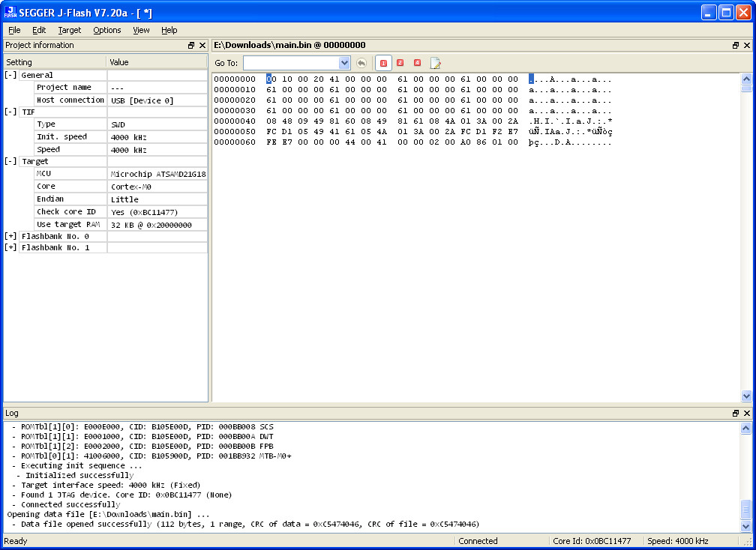Viewport: 756px width, 550px height.
Task: Collapse the Target settings group
Action: point(10,161)
